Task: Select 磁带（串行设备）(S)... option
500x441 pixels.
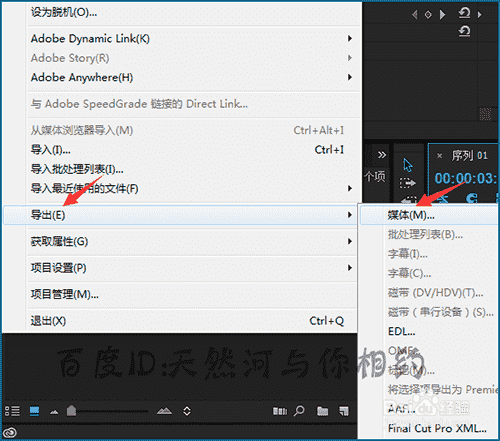Action: 429,312
